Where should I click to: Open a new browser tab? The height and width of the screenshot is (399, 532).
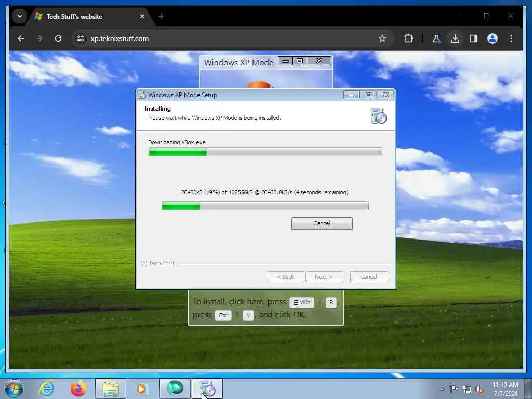[161, 16]
